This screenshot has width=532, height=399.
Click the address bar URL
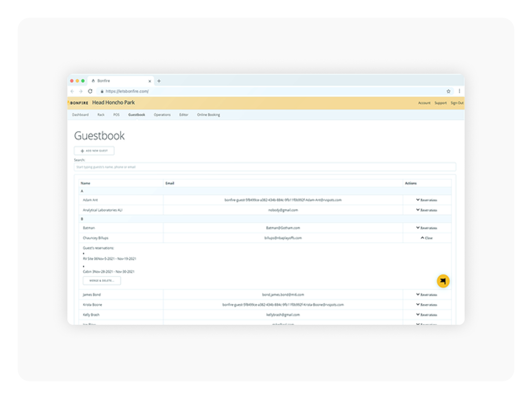[x=127, y=91]
